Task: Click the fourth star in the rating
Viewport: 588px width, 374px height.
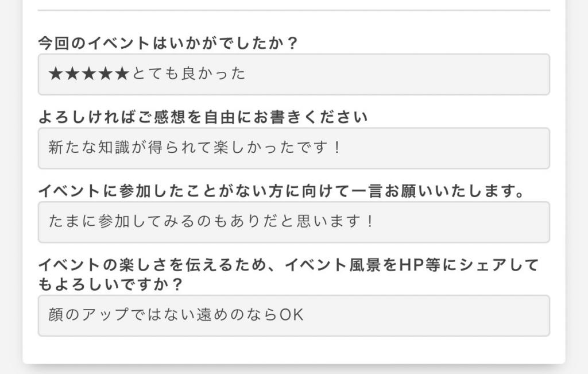Action: pos(106,74)
